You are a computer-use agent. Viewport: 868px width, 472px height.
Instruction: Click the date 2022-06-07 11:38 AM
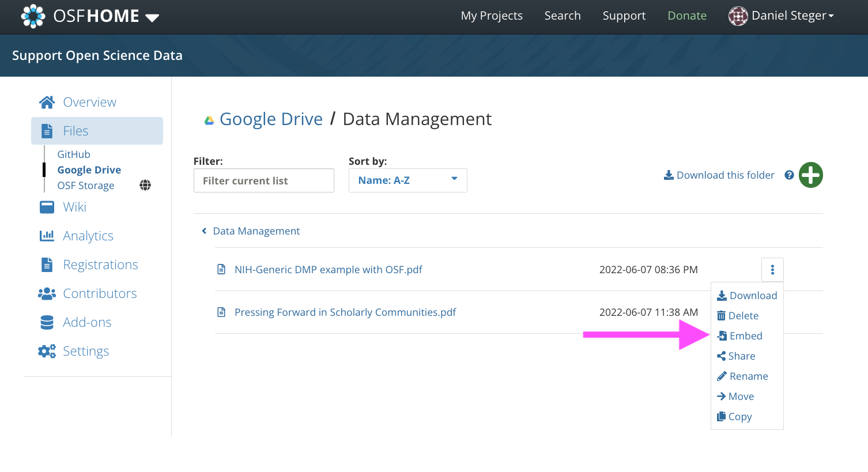[x=648, y=312]
